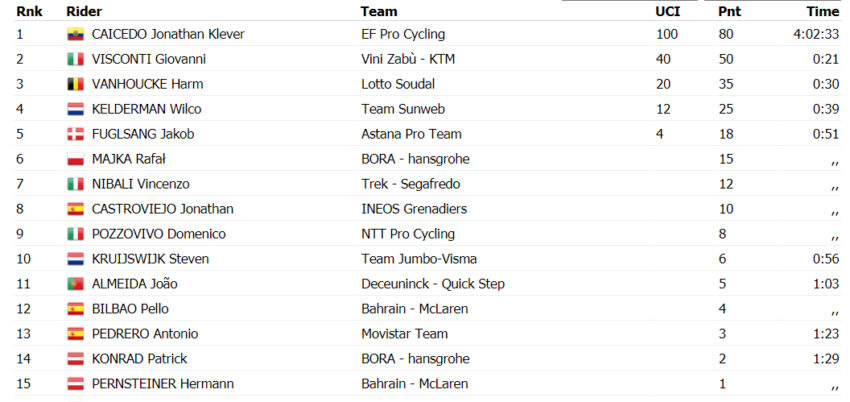The height and width of the screenshot is (402, 850).
Task: Click Polish flag beside Majka Rafał
Action: pos(75,159)
